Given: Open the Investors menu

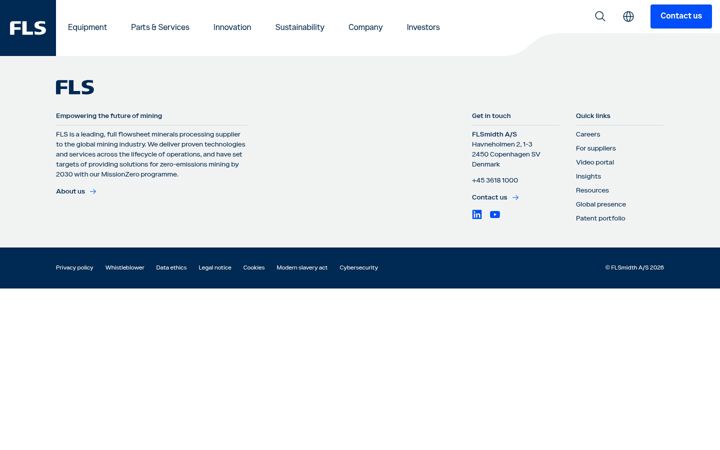Looking at the screenshot, I should [x=423, y=27].
